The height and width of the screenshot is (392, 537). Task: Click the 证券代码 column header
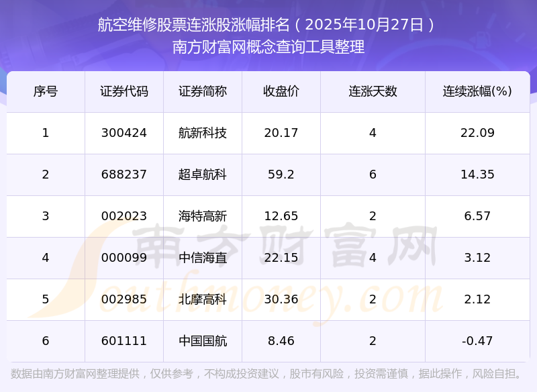pos(124,91)
